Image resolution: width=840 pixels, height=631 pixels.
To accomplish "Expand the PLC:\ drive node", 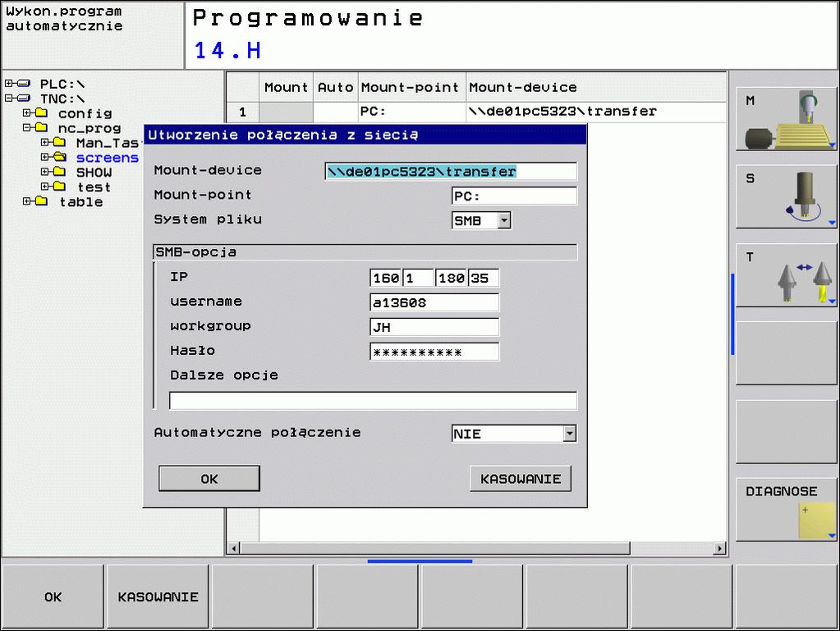I will click(x=8, y=84).
